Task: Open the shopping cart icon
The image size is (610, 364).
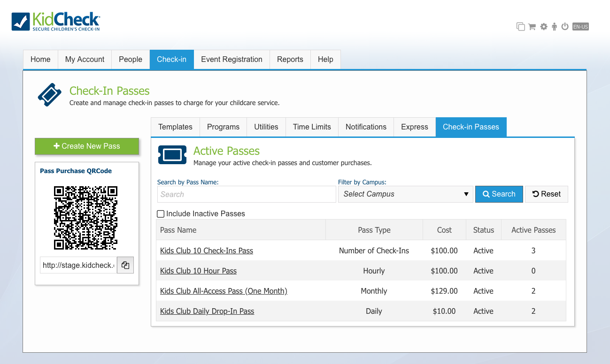Action: [x=532, y=27]
